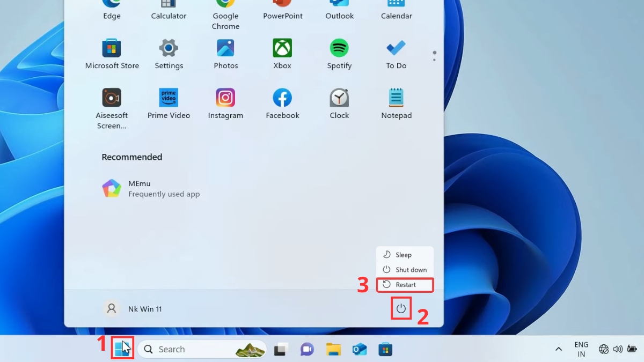644x362 pixels.
Task: Open Microsoft To Do
Action: (396, 49)
